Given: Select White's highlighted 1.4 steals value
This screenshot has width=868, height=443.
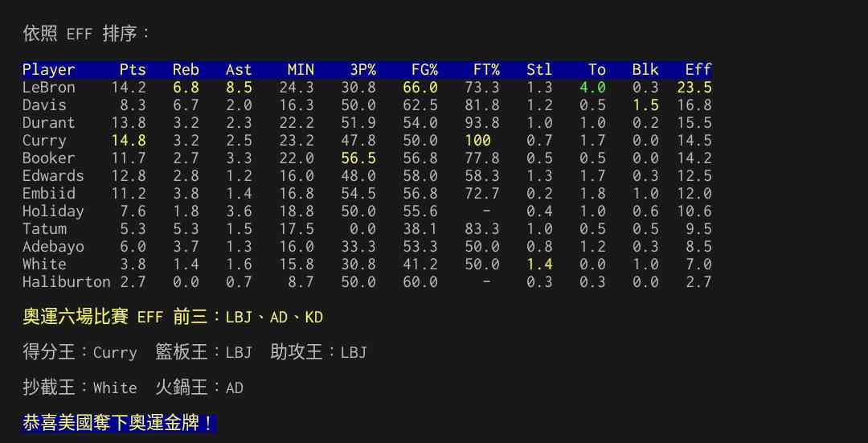Looking at the screenshot, I should 539,265.
